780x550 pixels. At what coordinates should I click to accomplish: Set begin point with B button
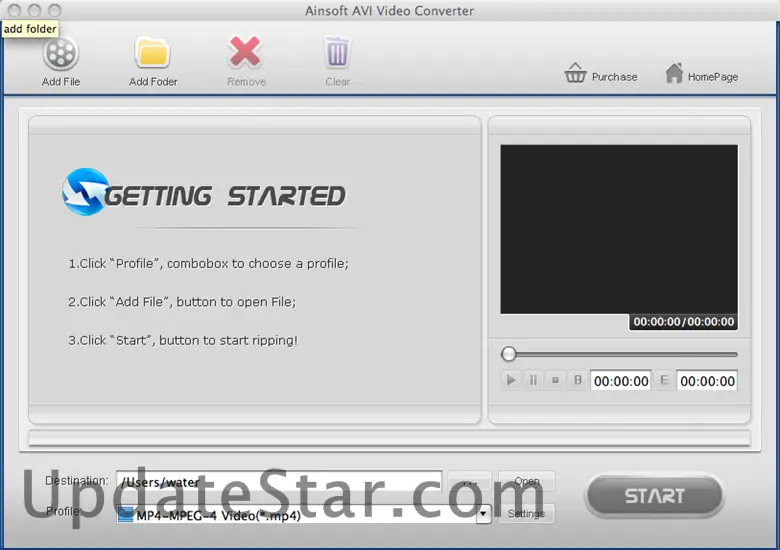coord(578,380)
